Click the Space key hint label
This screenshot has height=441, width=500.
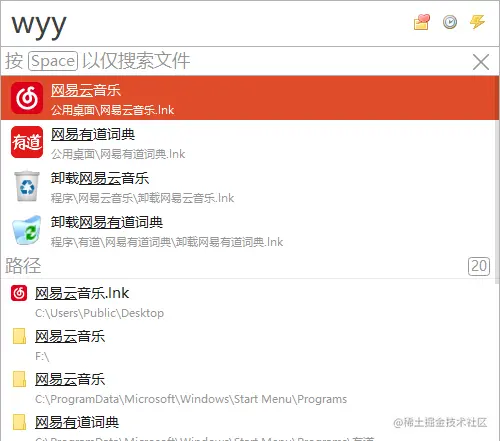pos(53,61)
